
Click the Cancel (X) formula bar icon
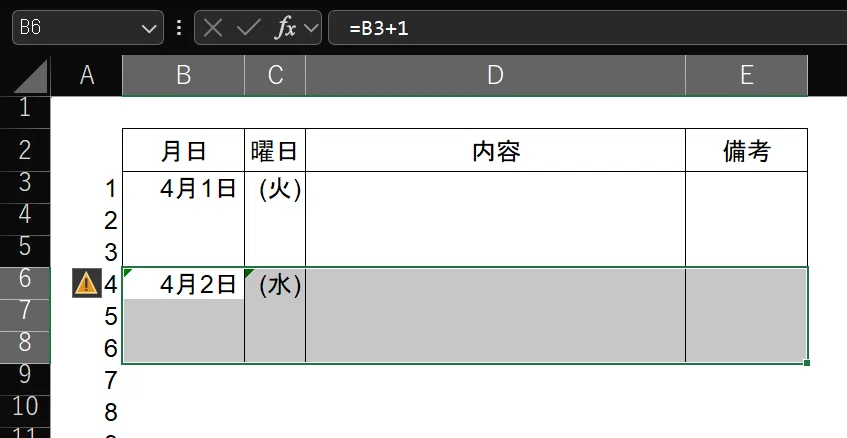(x=213, y=28)
